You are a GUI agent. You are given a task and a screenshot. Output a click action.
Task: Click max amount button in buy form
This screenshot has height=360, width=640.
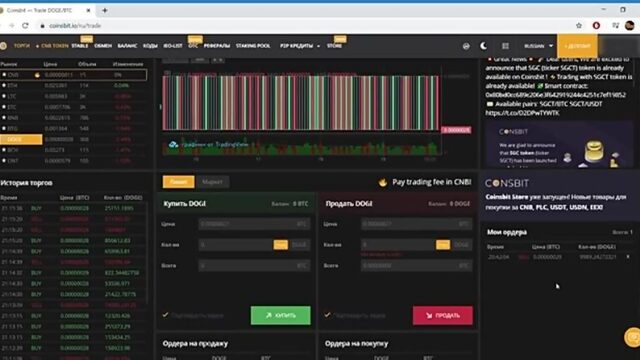pyautogui.click(x=280, y=244)
